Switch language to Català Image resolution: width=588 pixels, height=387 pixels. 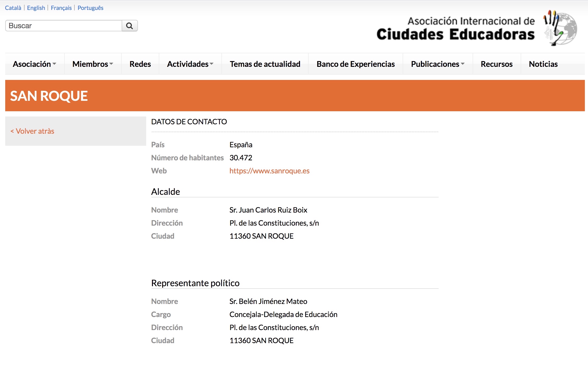coord(13,8)
